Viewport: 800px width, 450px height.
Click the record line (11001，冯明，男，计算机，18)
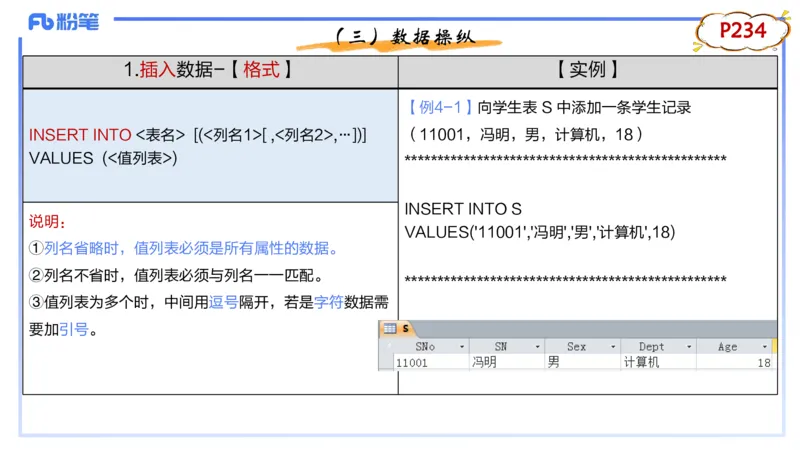click(x=525, y=135)
